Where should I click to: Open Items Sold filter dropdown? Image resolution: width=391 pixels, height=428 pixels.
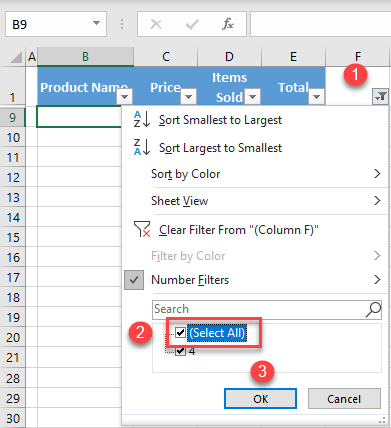click(x=252, y=97)
